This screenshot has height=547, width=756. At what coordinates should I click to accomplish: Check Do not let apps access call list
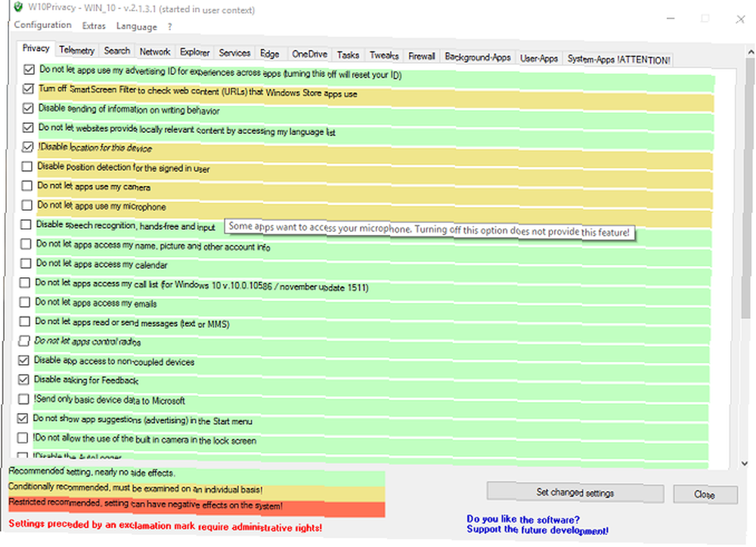tap(25, 283)
